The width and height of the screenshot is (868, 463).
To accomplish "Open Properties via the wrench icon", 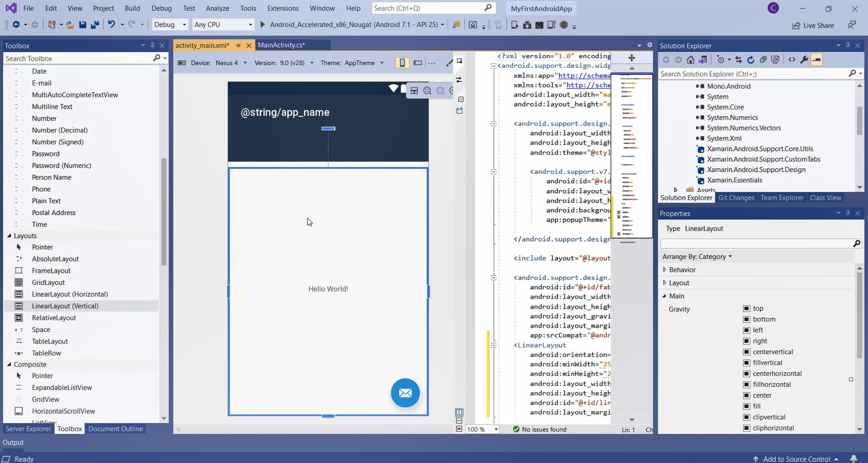I will point(804,60).
